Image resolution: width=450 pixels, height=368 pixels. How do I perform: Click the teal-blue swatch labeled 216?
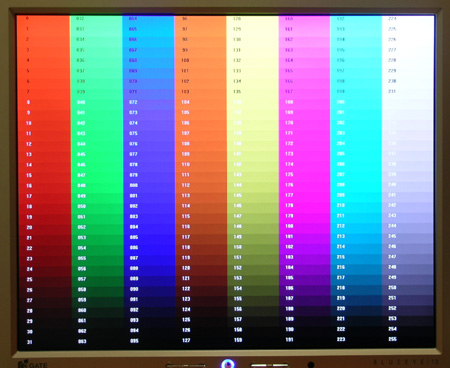(356, 267)
